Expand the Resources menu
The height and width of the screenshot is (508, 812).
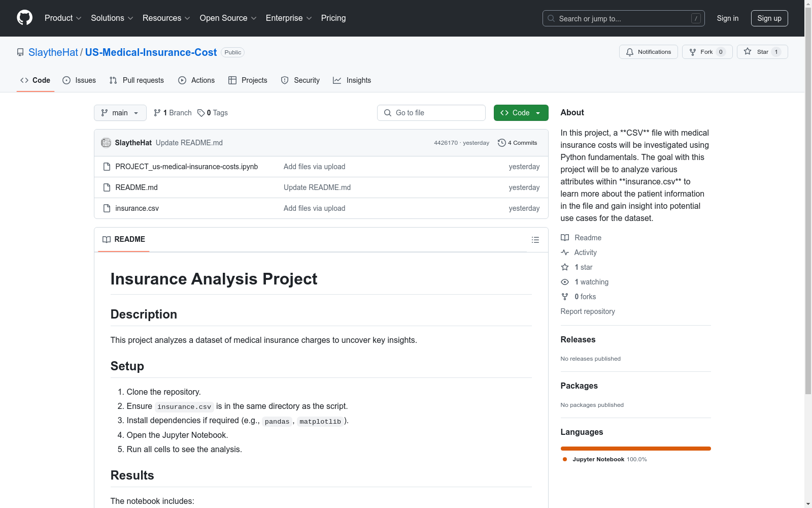pyautogui.click(x=166, y=18)
